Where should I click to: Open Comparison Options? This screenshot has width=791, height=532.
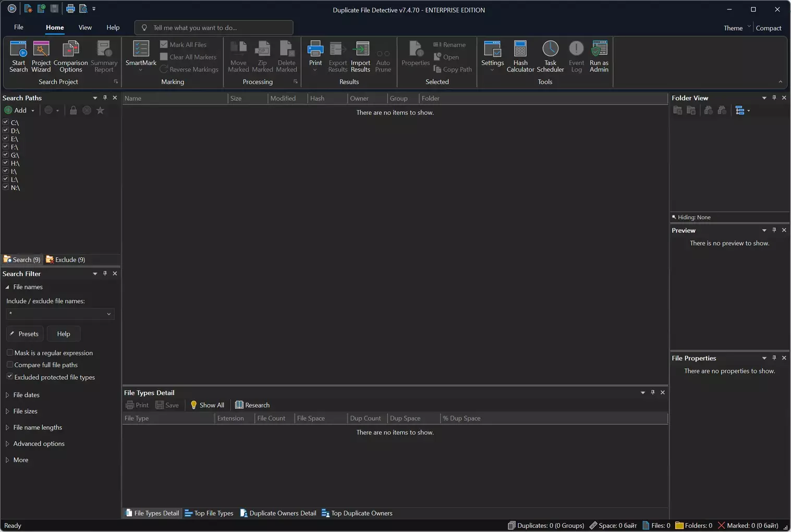[70, 50]
